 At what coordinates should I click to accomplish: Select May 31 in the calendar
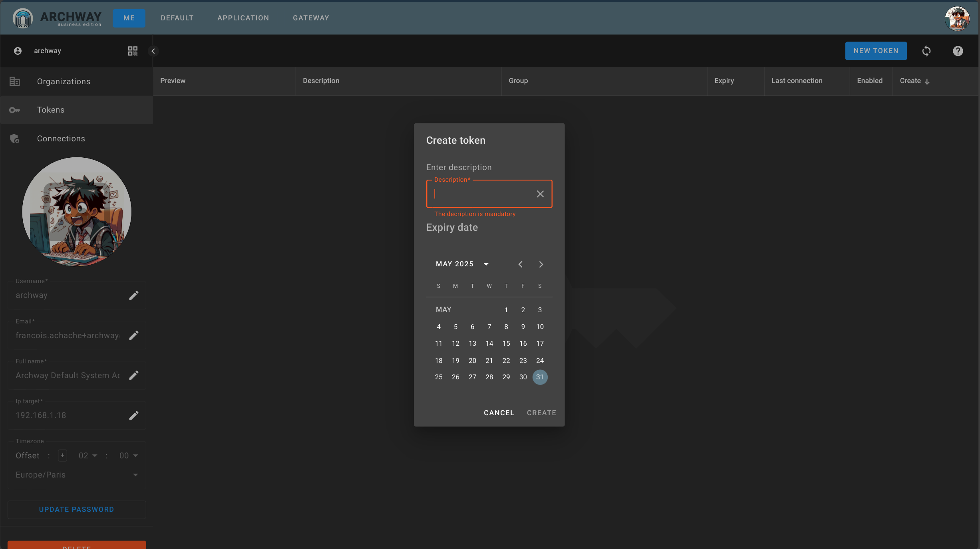540,377
